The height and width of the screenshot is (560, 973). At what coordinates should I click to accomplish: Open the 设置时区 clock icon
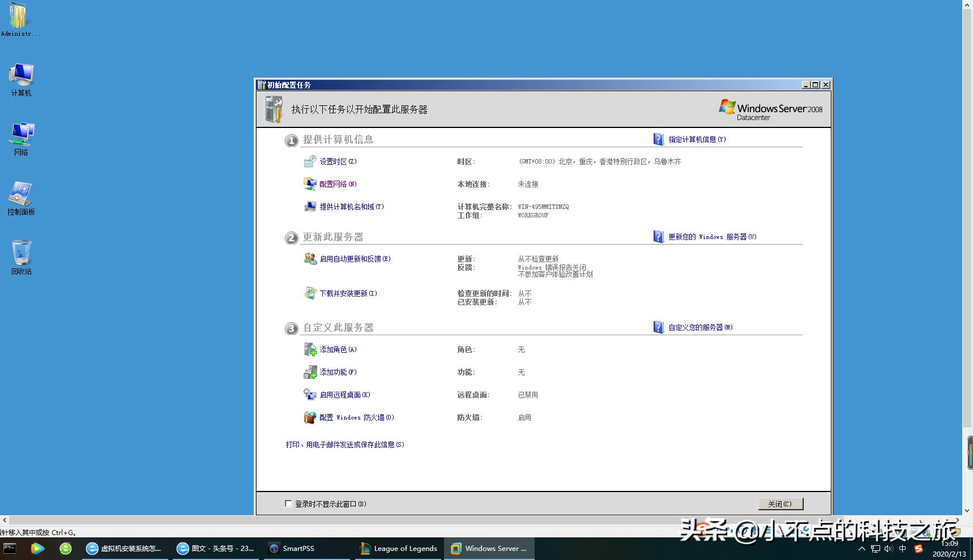tap(309, 161)
